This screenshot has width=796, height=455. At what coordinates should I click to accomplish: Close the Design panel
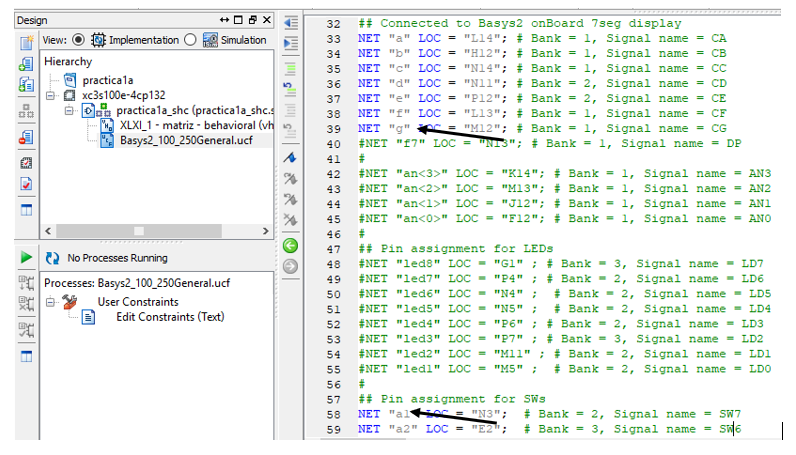(x=267, y=20)
